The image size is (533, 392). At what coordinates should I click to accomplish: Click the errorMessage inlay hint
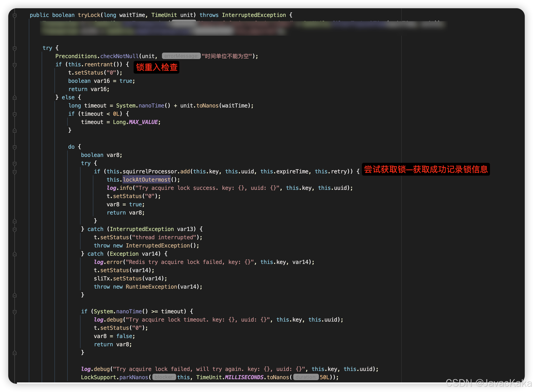[181, 56]
